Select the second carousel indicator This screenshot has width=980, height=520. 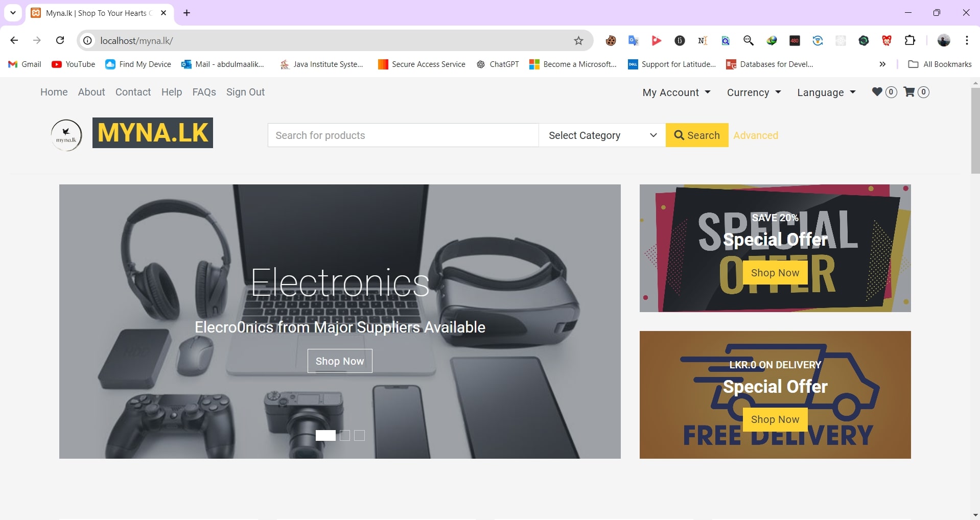coord(344,435)
